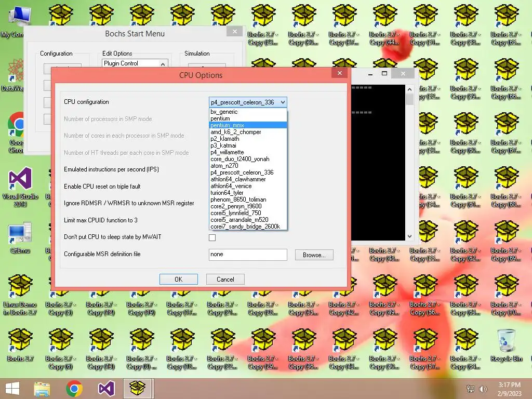Open Bochs 2.7 - Copy (49 shortcut

pyautogui.click(x=384, y=295)
